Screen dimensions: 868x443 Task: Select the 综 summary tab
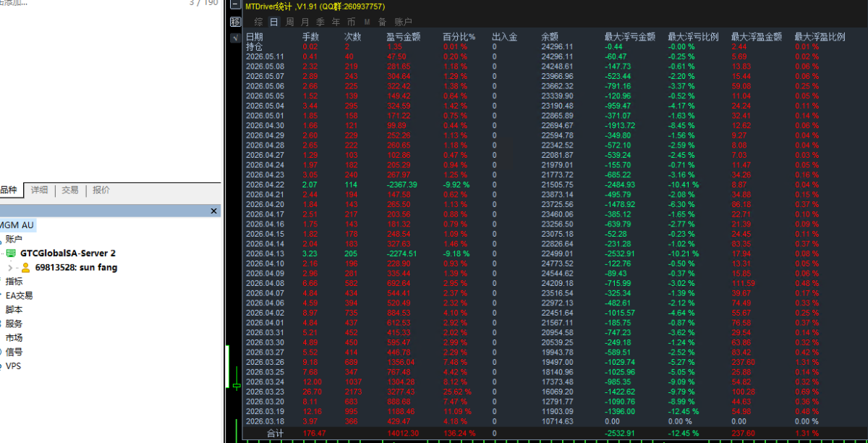tap(258, 22)
